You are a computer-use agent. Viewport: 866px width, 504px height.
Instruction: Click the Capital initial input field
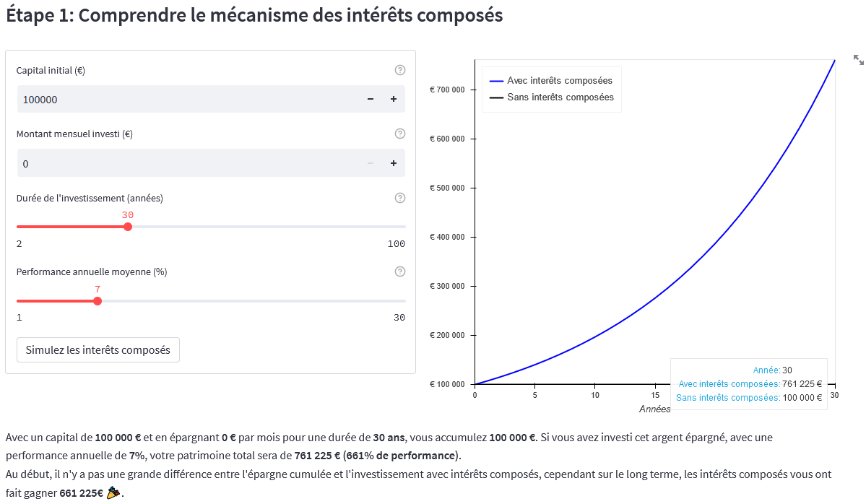tap(188, 100)
